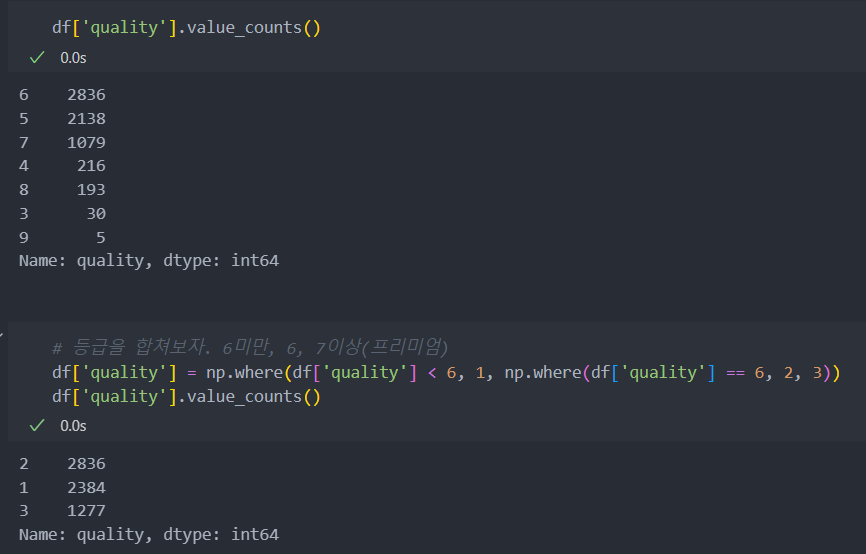This screenshot has height=554, width=866.
Task: Click value_counts() line below the np.where line
Action: point(186,397)
